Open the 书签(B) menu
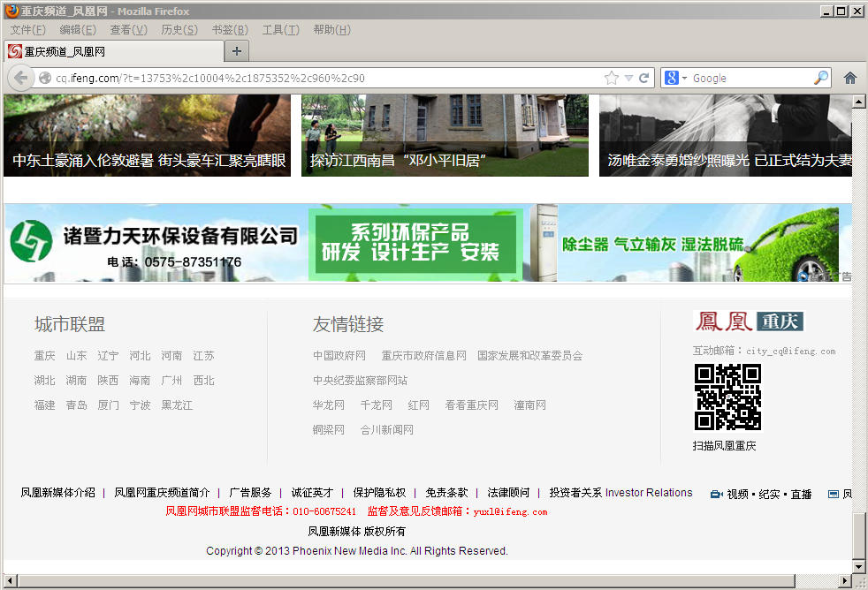 (230, 30)
